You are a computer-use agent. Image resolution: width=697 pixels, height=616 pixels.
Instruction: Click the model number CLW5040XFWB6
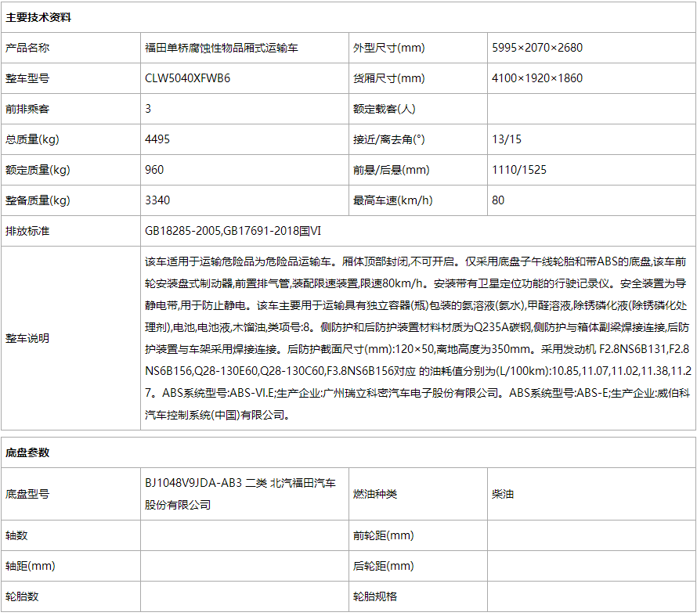(x=188, y=78)
